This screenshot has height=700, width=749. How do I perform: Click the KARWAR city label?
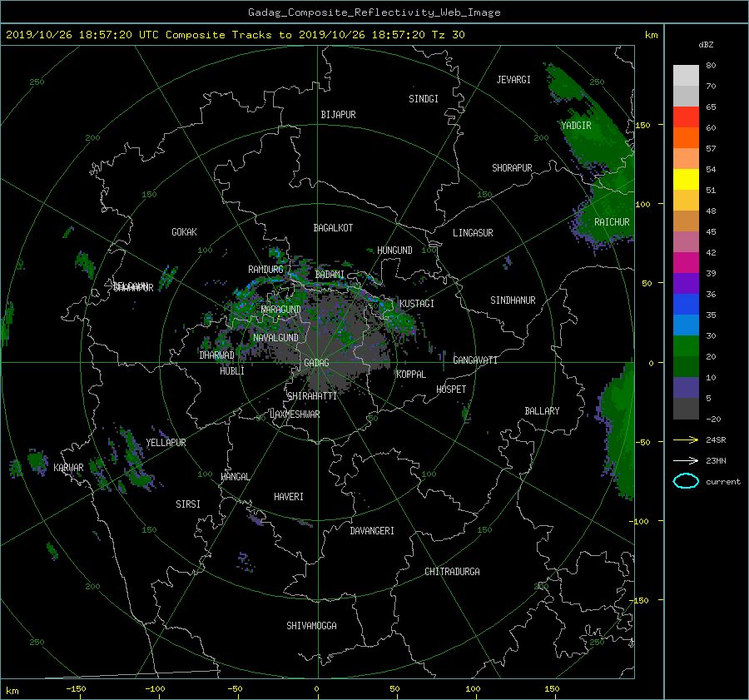(x=68, y=468)
